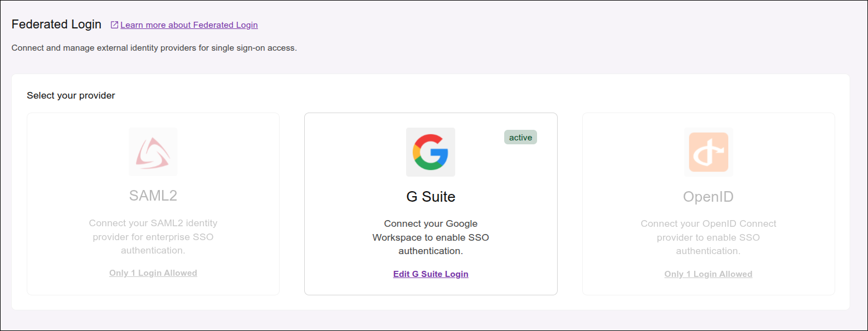Screen dimensions: 868x331
Task: Click the Federated Login heading
Action: click(56, 24)
